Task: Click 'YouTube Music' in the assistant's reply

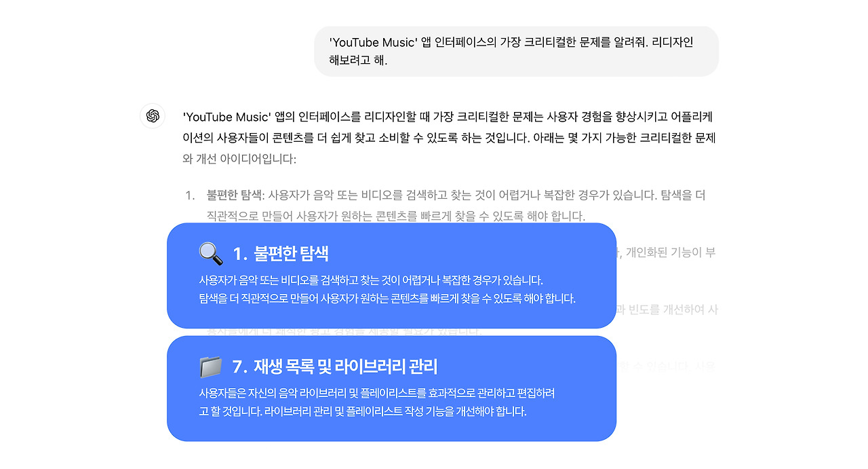Action: click(x=227, y=117)
